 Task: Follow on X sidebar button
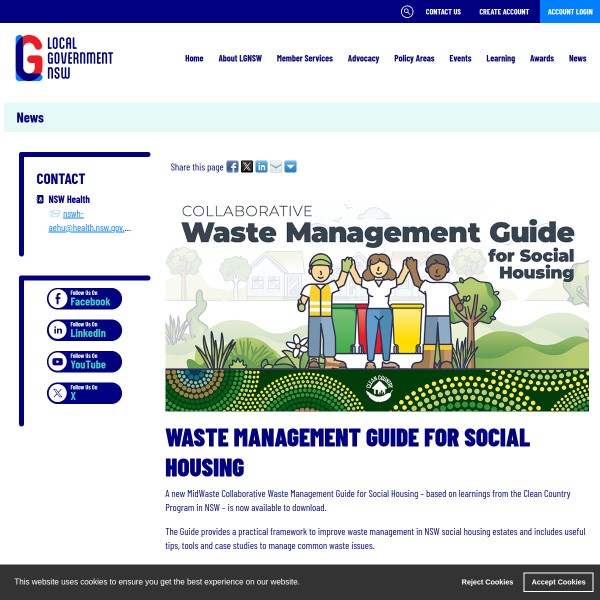pyautogui.click(x=84, y=393)
